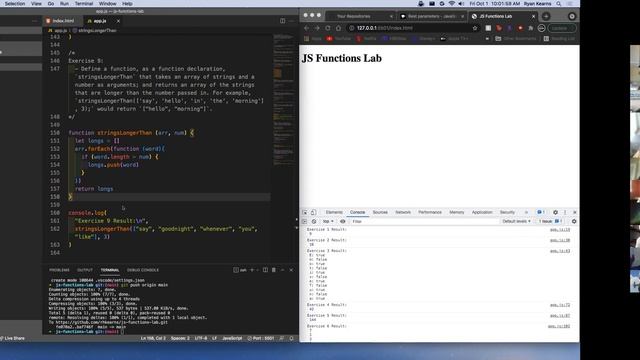Open the Window menu in menu bar
640x360 pixels.
[108, 4]
